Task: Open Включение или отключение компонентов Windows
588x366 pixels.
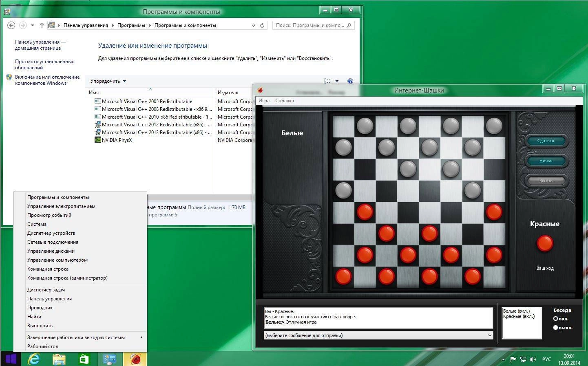Action: [x=47, y=80]
